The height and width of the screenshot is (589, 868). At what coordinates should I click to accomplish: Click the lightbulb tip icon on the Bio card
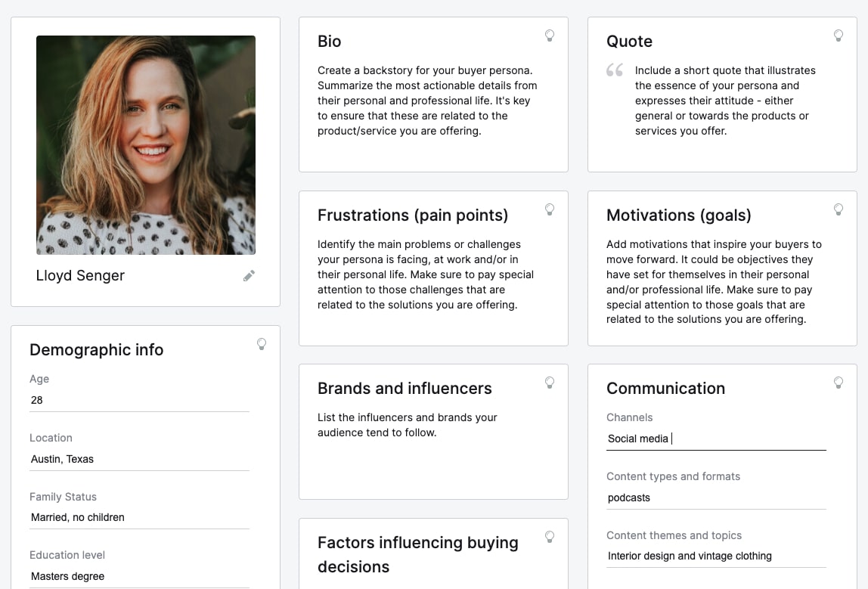[x=550, y=35]
